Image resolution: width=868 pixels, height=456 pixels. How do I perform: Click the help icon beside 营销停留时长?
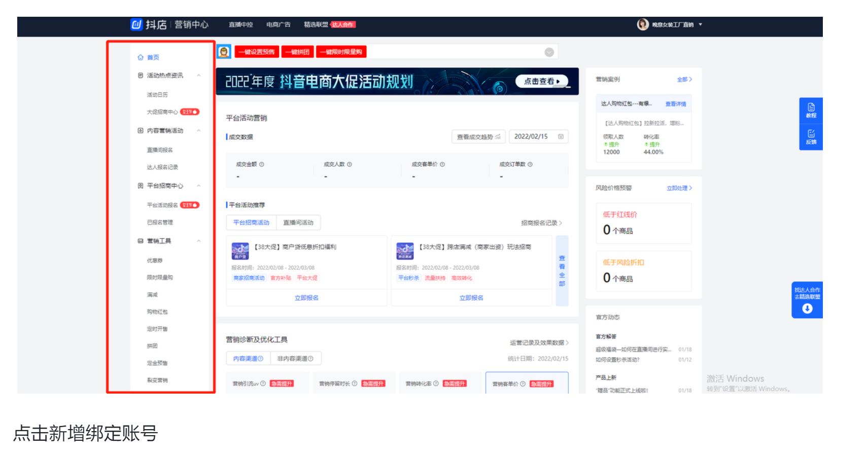pos(355,383)
